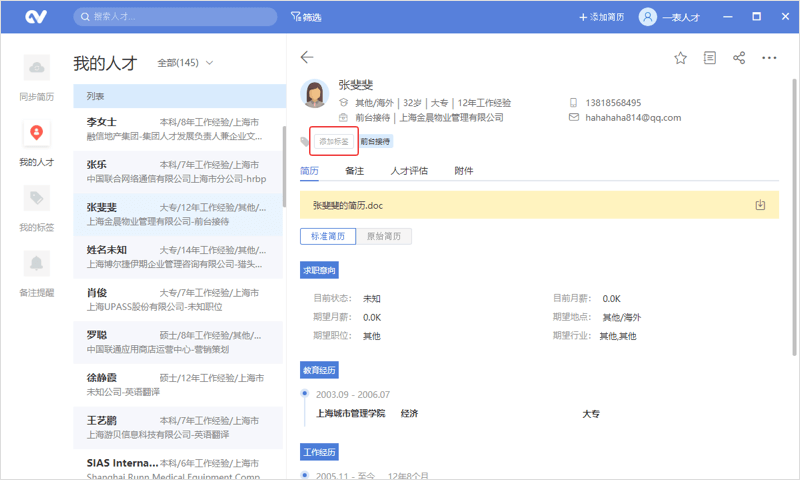The width and height of the screenshot is (800, 480).
Task: Click the tag icon beside 添加标签
Action: point(305,141)
